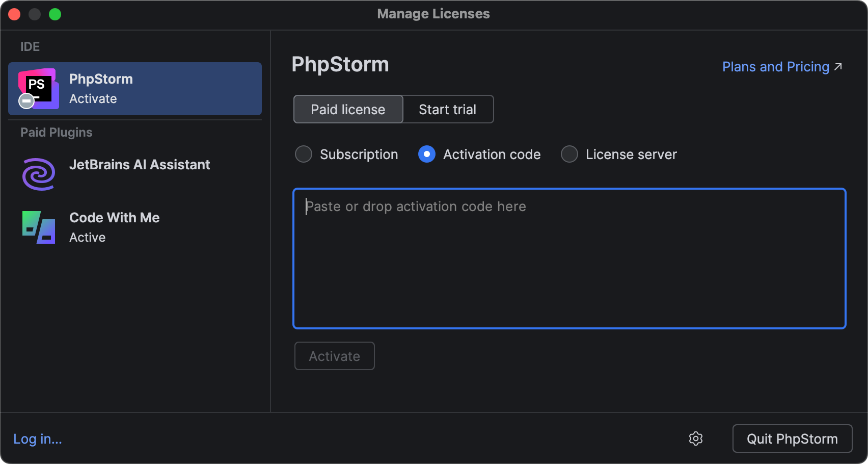The height and width of the screenshot is (464, 868).
Task: Click the green zoom window button
Action: pyautogui.click(x=55, y=14)
